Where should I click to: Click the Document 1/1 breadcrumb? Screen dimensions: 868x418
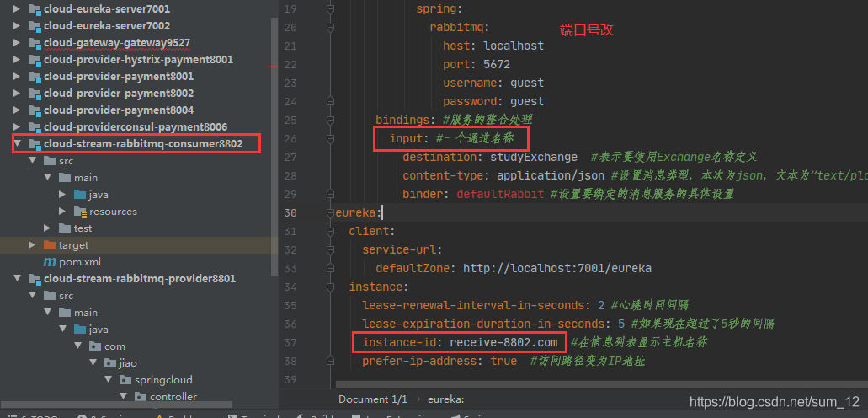[373, 399]
